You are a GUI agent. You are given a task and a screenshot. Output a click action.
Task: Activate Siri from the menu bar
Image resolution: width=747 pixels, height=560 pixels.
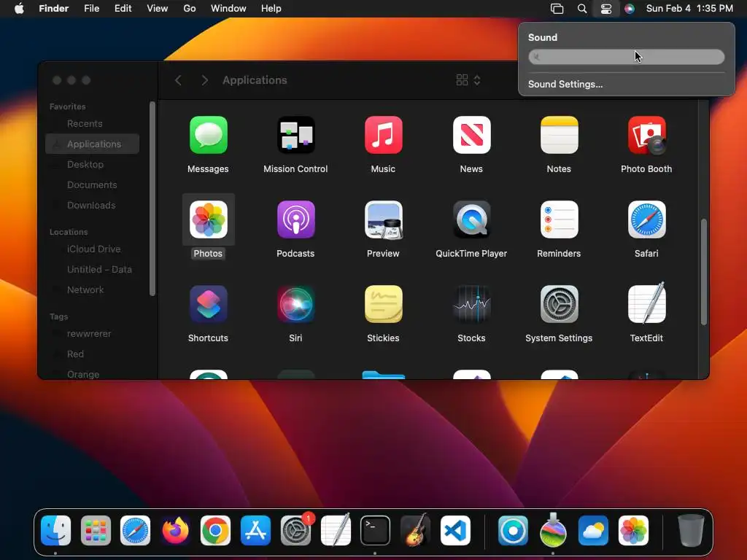point(630,9)
